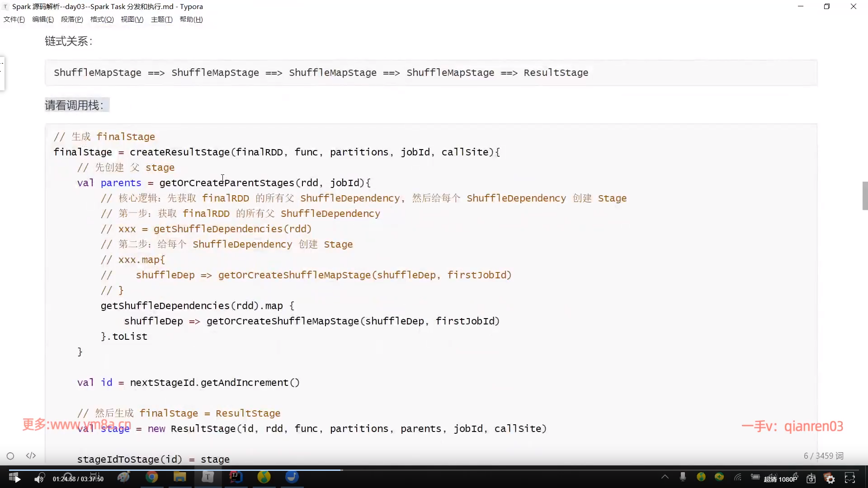Screen dimensions: 868x488
Task: Open Chrome from the taskbar
Action: [x=152, y=477]
